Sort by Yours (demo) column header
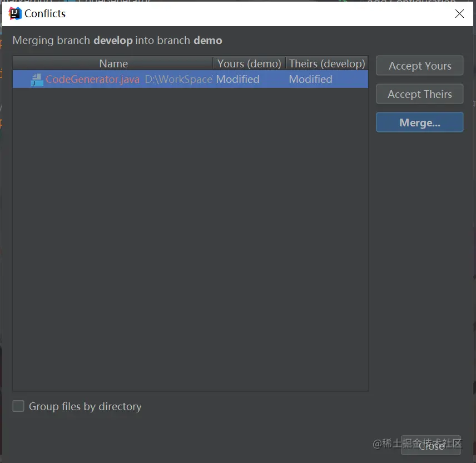476x463 pixels. click(x=249, y=63)
